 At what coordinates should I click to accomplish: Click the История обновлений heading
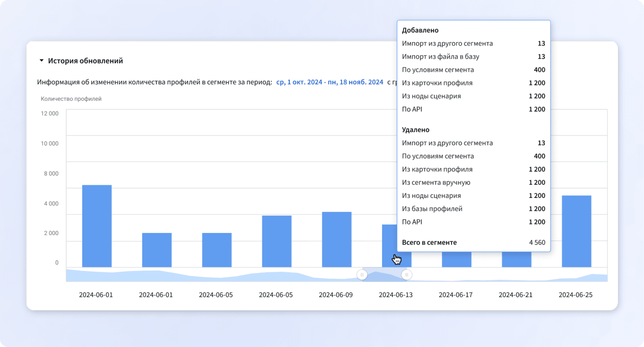click(x=85, y=61)
